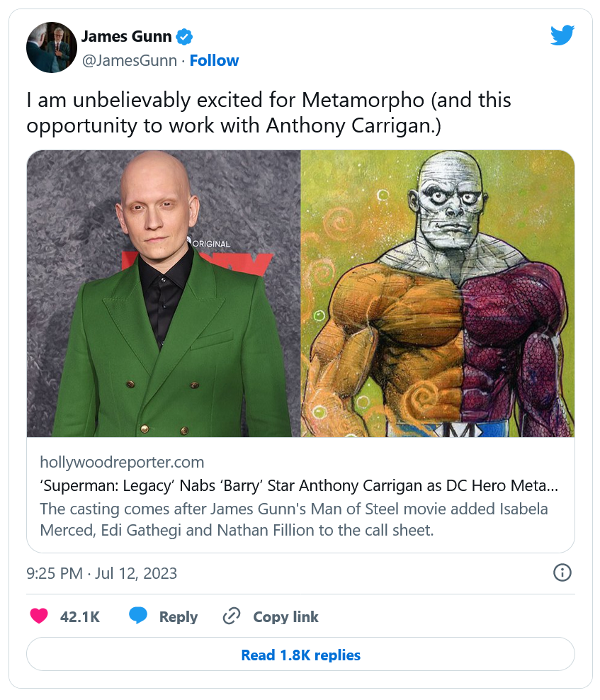This screenshot has height=700, width=600.
Task: Click the reply speech bubble icon
Action: [x=138, y=616]
